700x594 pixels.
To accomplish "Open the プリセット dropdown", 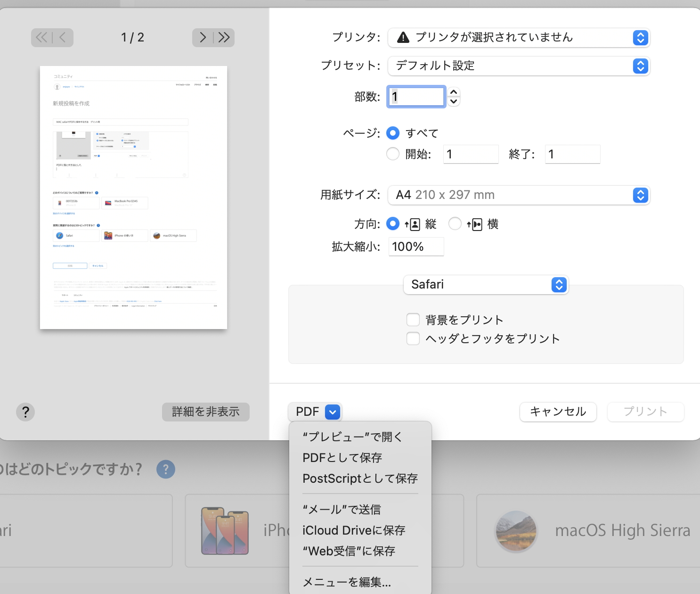I will (519, 66).
